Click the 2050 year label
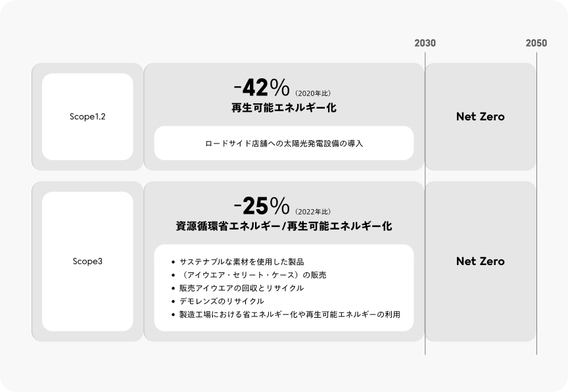The width and height of the screenshot is (568, 392). 536,43
